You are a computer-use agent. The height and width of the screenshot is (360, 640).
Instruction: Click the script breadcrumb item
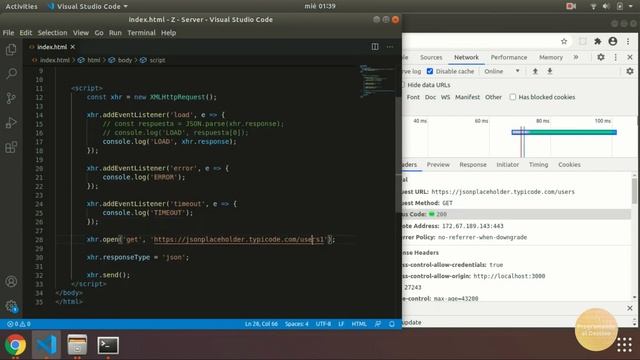pos(153,60)
